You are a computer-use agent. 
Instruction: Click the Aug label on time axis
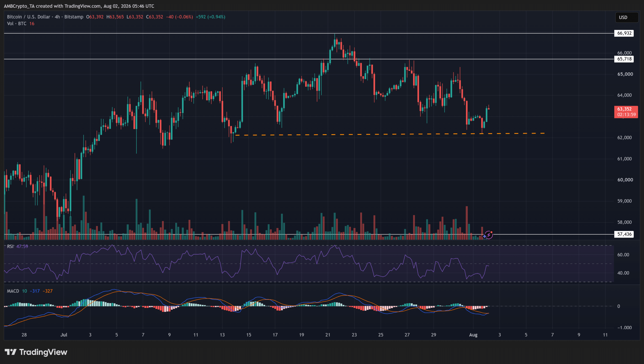pyautogui.click(x=473, y=335)
